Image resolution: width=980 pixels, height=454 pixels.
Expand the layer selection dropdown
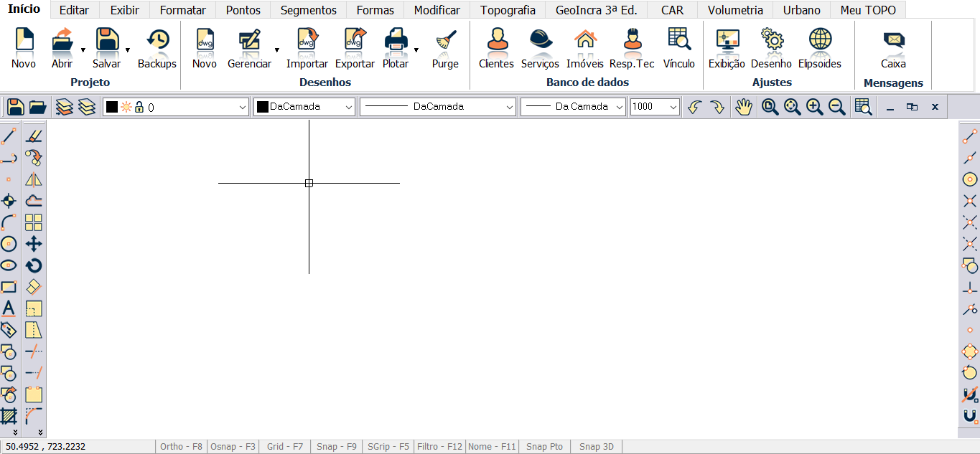click(x=242, y=107)
